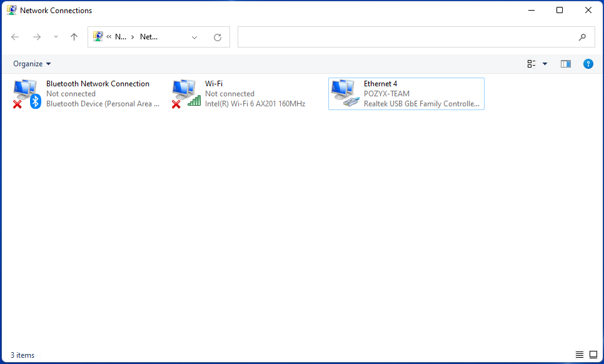Click the change your view button
Screen dimensions: 604x364
click(531, 64)
